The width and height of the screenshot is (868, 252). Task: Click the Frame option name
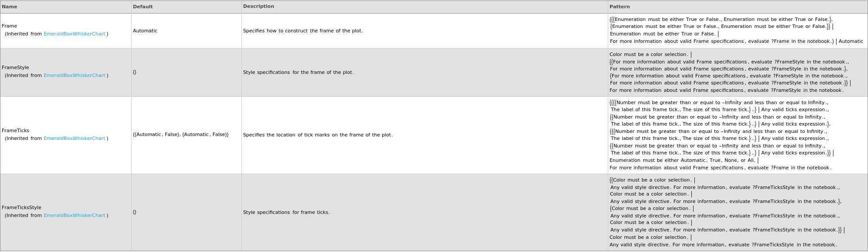coord(9,26)
